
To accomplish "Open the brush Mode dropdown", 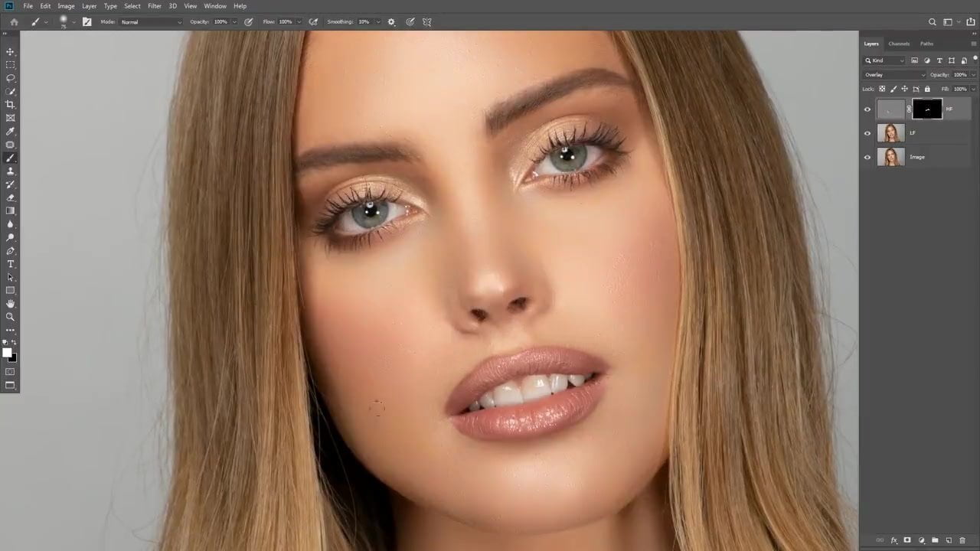I will [151, 22].
